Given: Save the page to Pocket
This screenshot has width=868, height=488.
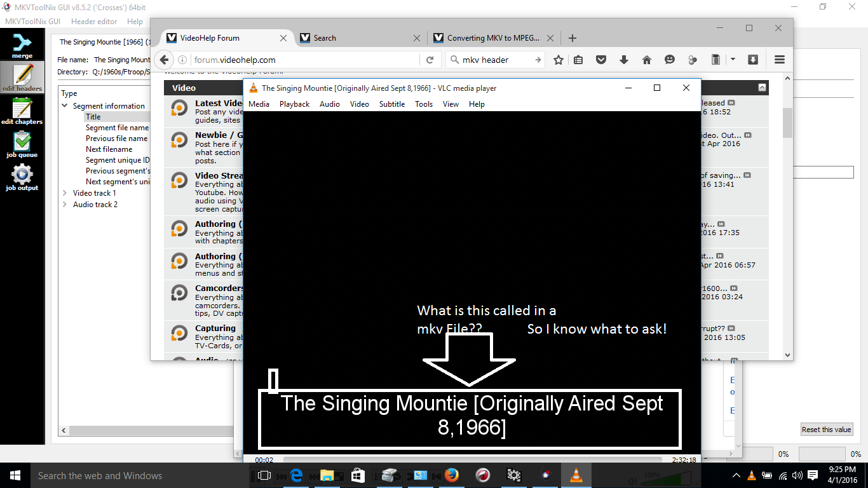Looking at the screenshot, I should tap(601, 60).
